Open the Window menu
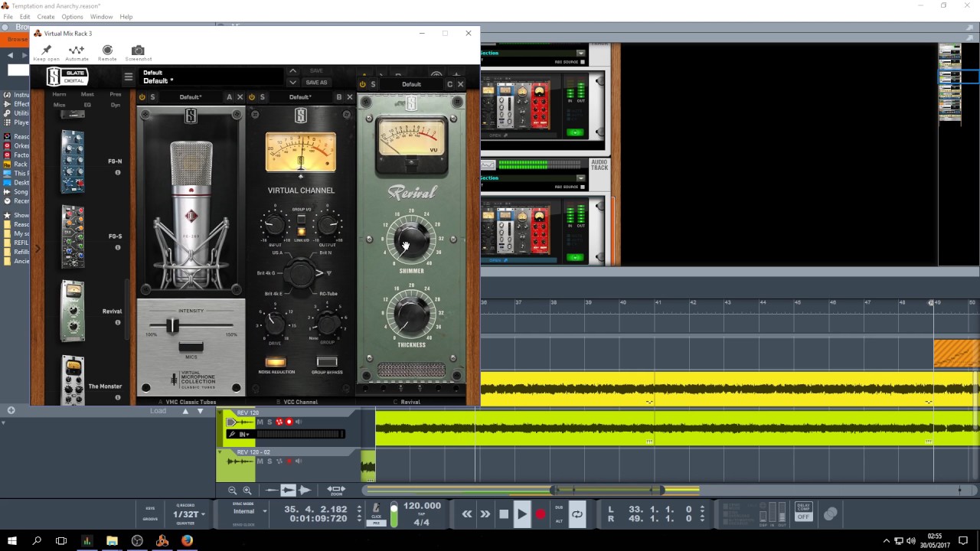The width and height of the screenshot is (980, 551). [101, 16]
